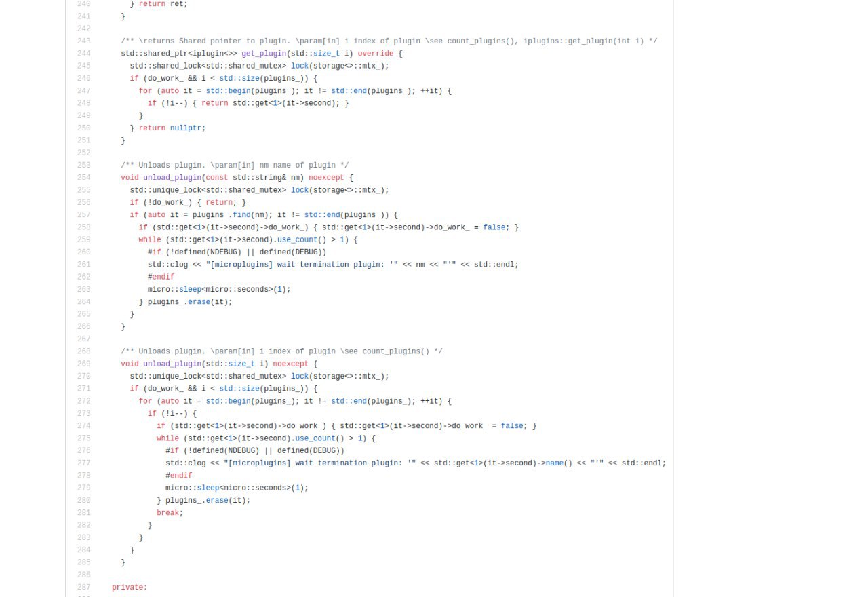The image size is (868, 597).
Task: Click the get_plugin function name
Action: 264,54
